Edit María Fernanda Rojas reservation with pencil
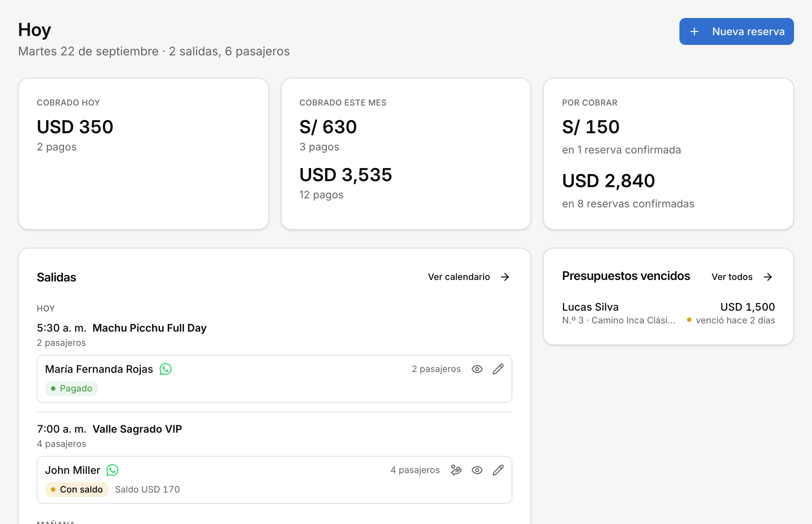The width and height of the screenshot is (812, 524). [x=498, y=369]
